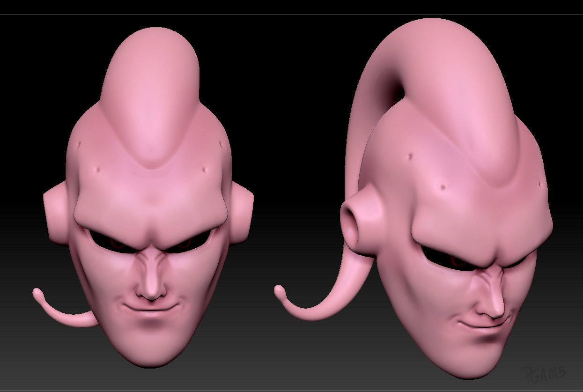
Task: Click the right head's nose
Action: click(x=492, y=300)
